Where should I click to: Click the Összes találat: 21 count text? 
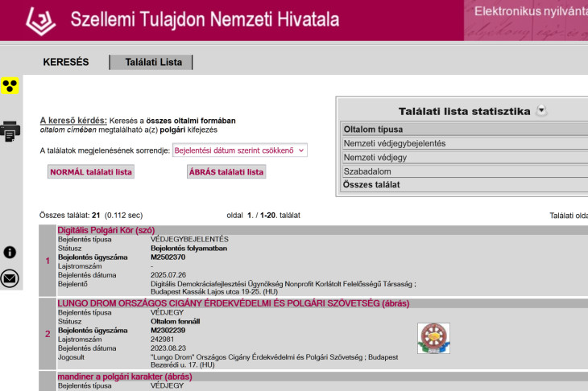70,216
